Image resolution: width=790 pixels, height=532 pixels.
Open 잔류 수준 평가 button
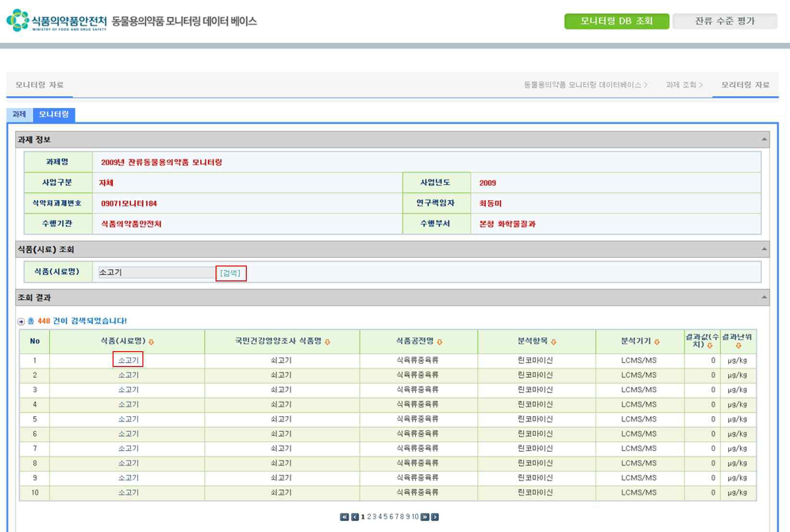(x=725, y=21)
